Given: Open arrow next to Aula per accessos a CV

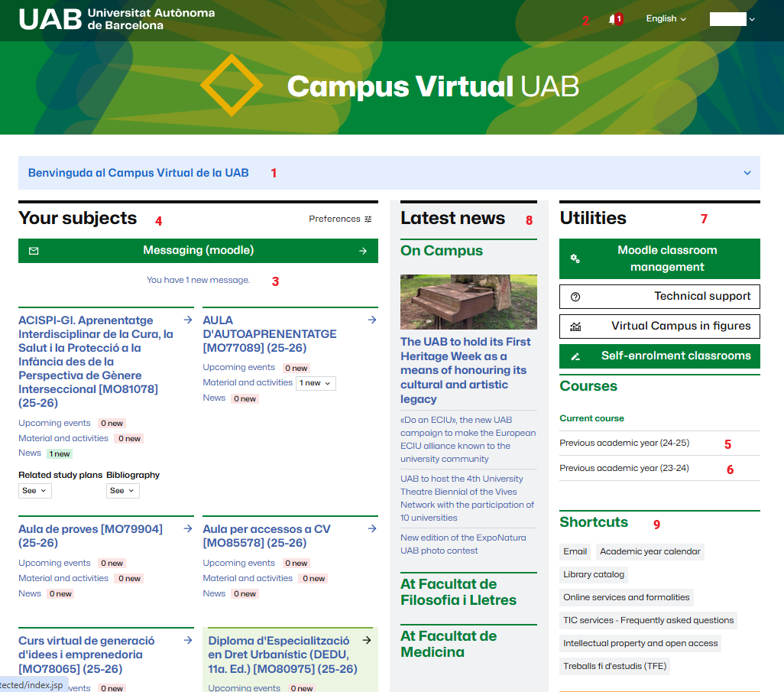Looking at the screenshot, I should click(372, 528).
